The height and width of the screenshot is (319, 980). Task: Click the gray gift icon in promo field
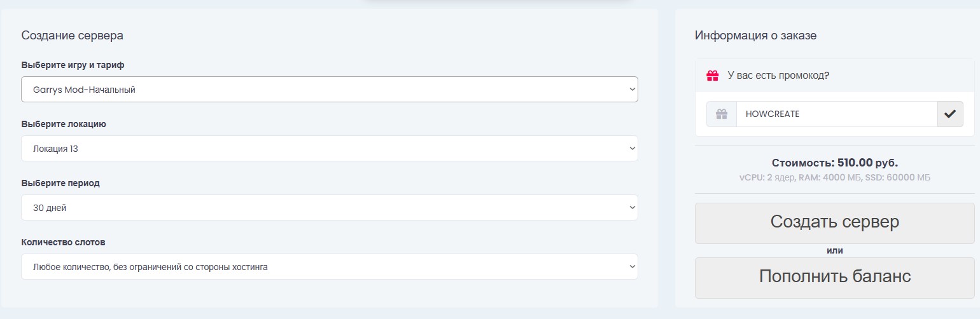[x=721, y=114]
